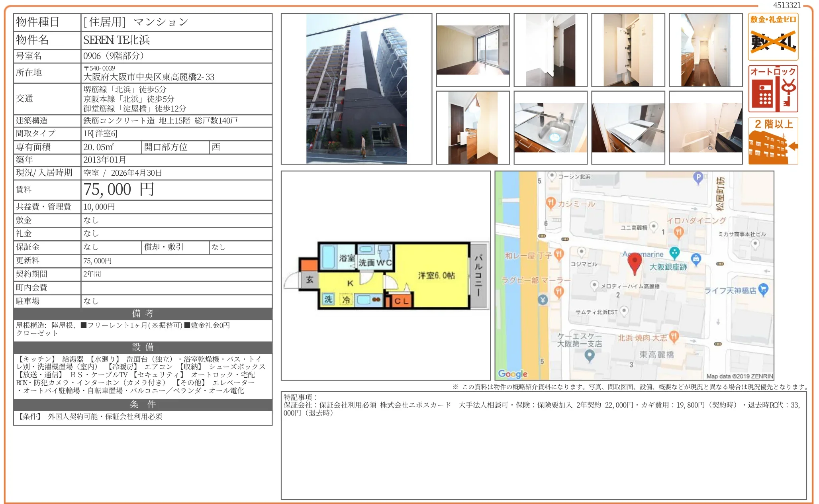Click the 敷金・礼金ゼロ badge icon
The image size is (819, 504).
coord(773,37)
